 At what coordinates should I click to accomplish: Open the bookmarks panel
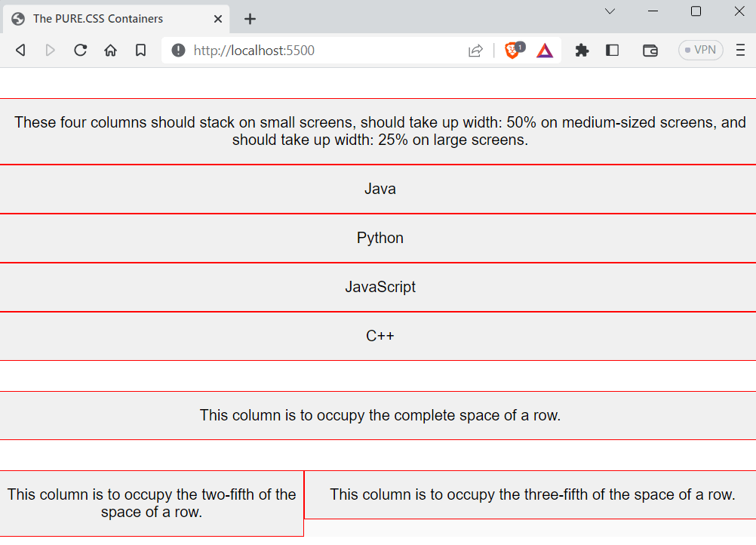(140, 50)
